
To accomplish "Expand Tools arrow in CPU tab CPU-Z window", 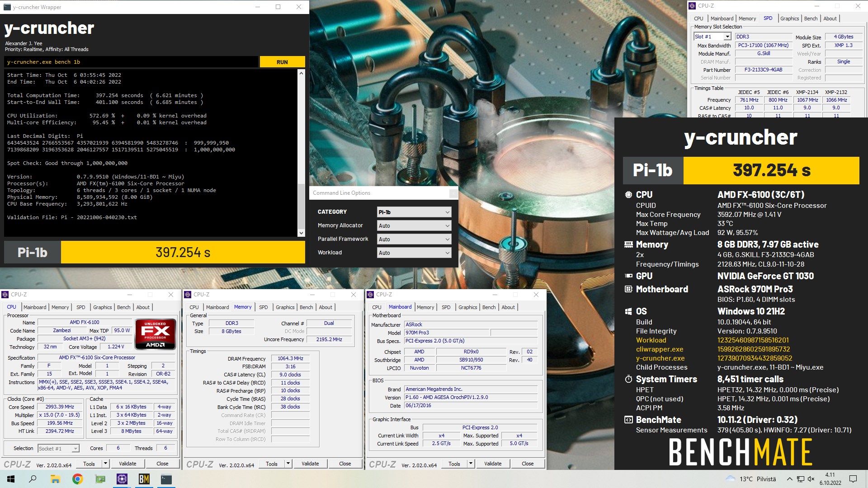I will (105, 464).
